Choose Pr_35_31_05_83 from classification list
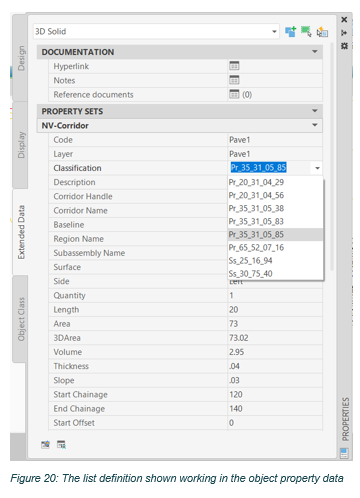Viewport: 360px width, 498px height. (x=275, y=221)
